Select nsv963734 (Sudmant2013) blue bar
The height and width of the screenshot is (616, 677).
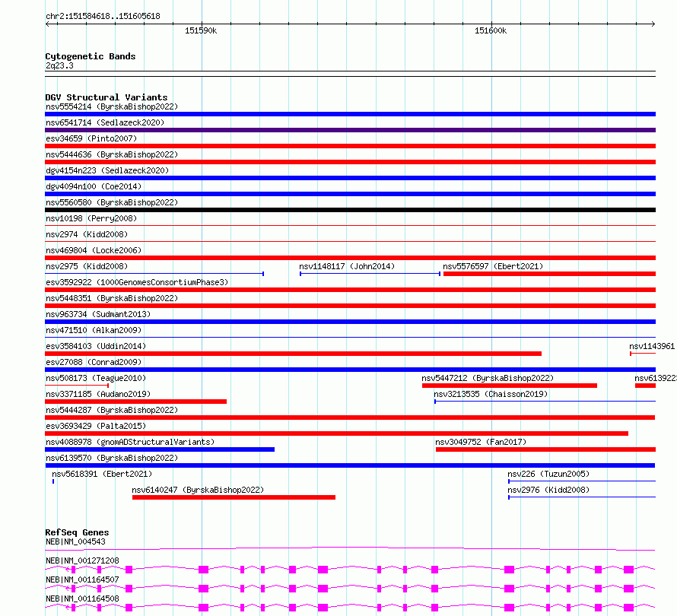(350, 322)
